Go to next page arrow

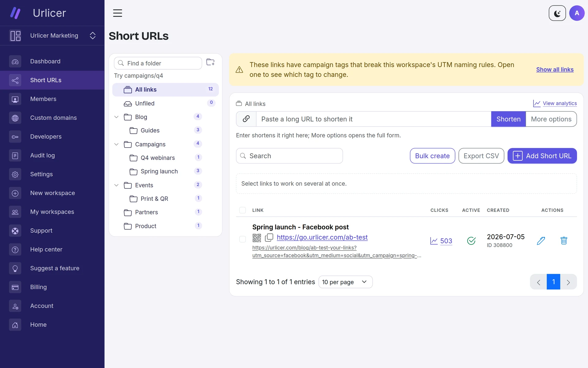click(568, 282)
